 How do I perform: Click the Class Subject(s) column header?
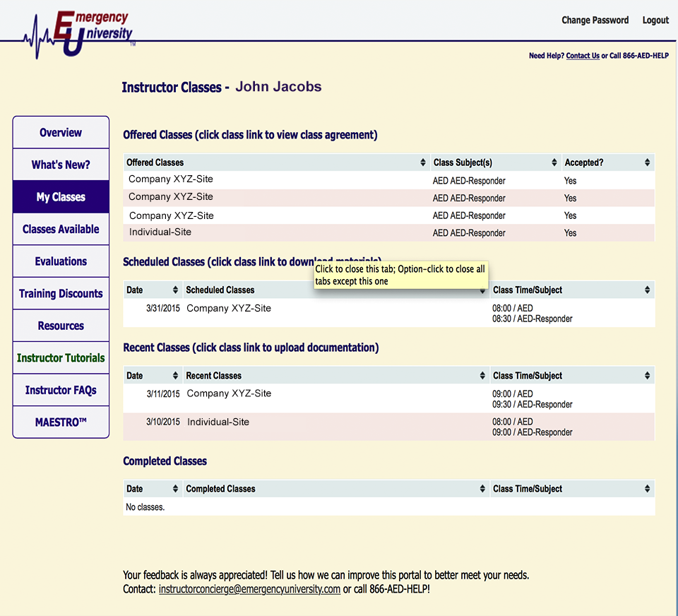496,162
